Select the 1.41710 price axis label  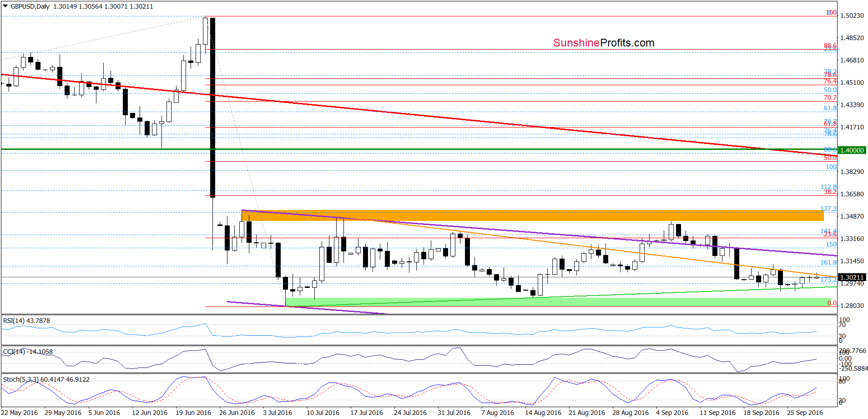point(852,127)
